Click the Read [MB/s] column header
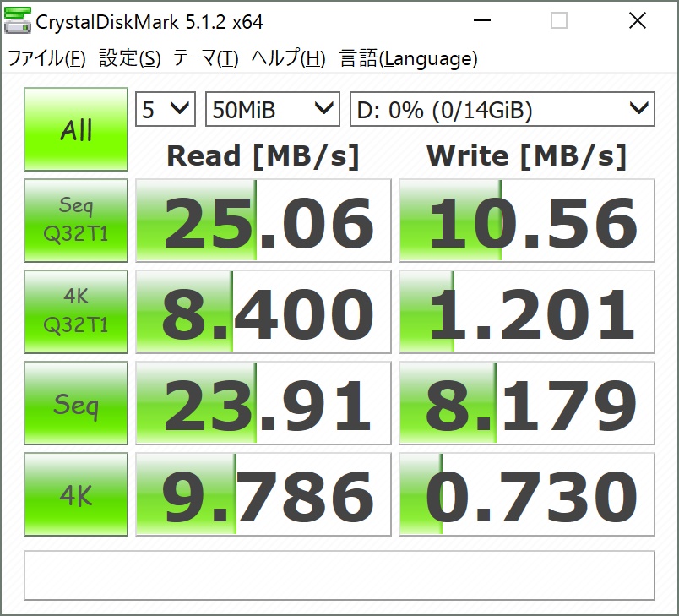Screen dimensions: 679x616 [x=263, y=156]
